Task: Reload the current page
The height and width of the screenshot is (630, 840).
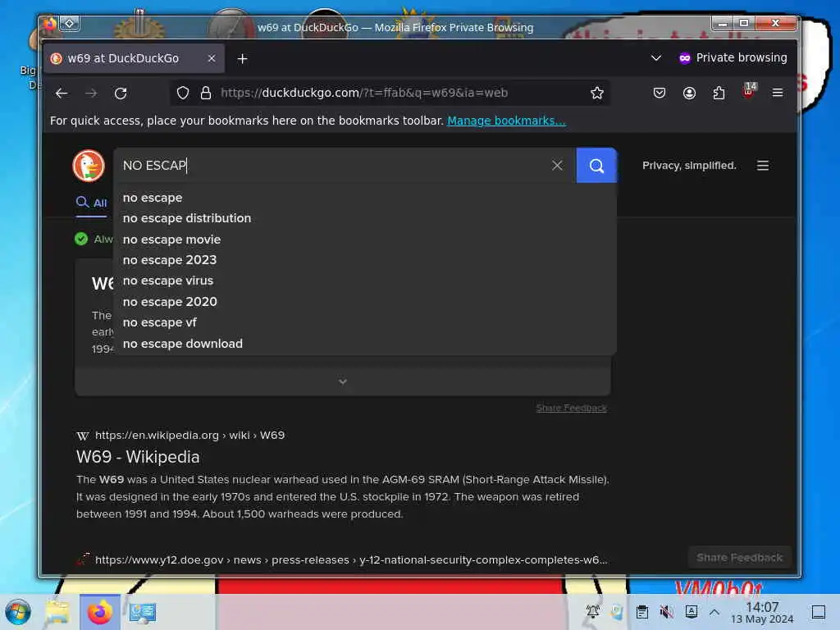Action: click(x=121, y=94)
